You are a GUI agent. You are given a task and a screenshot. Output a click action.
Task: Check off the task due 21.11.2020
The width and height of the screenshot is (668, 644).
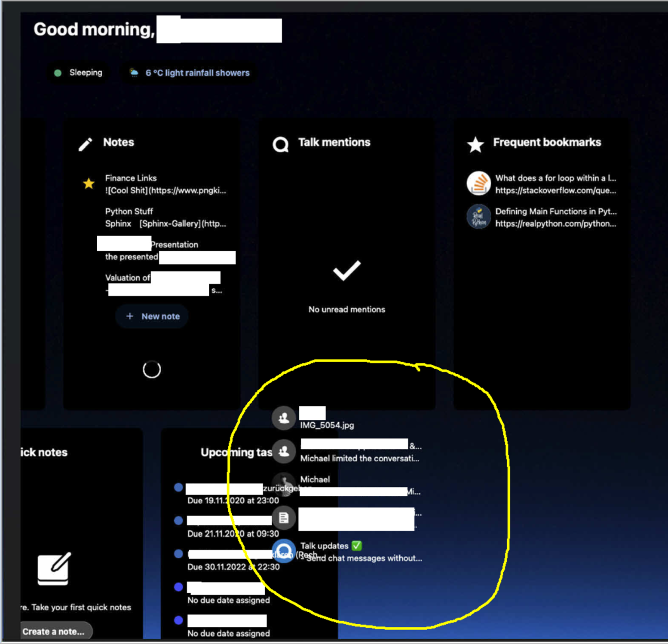point(178,520)
